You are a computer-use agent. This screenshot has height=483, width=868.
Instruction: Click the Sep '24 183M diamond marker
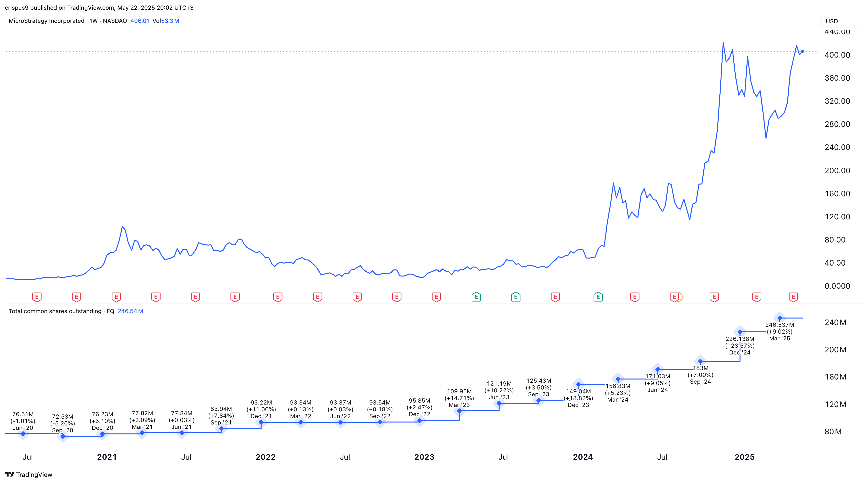tap(700, 361)
